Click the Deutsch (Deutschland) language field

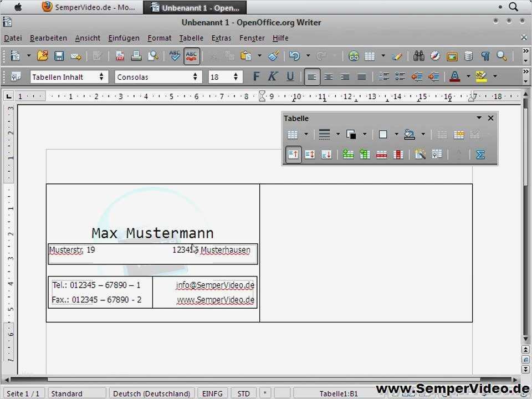[151, 393]
